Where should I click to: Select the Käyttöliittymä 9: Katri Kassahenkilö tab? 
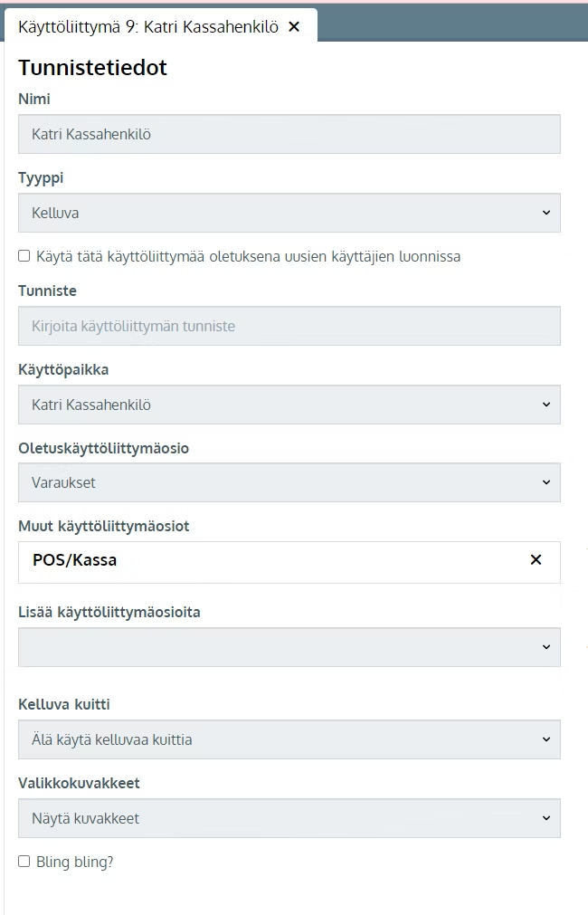(x=148, y=27)
